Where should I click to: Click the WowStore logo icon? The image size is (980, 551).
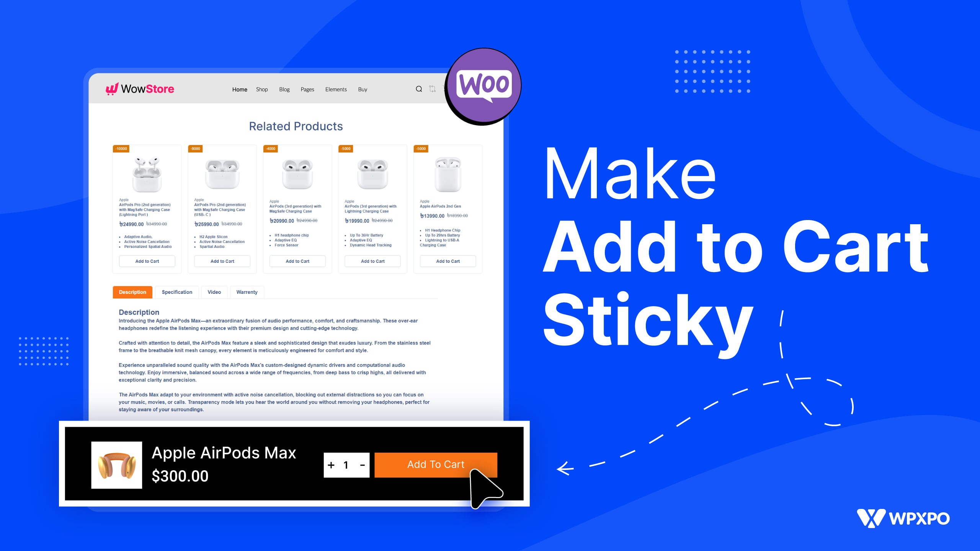pos(110,89)
